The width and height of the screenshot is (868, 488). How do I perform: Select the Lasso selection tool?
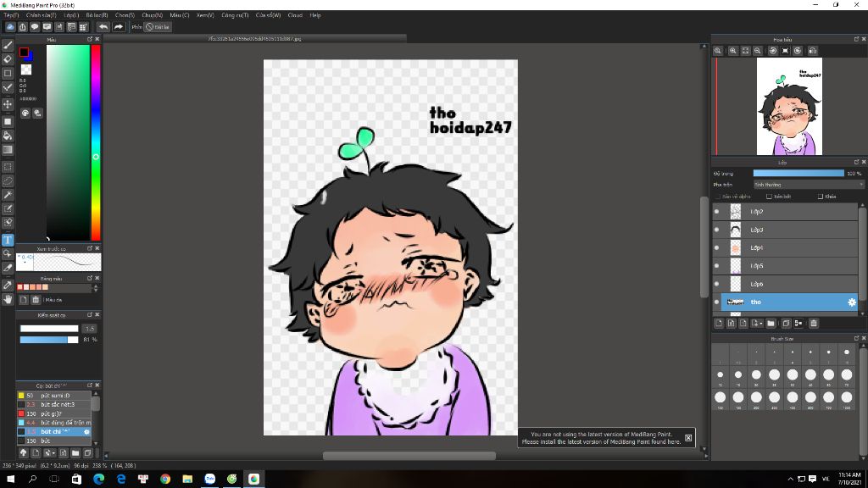click(x=8, y=181)
